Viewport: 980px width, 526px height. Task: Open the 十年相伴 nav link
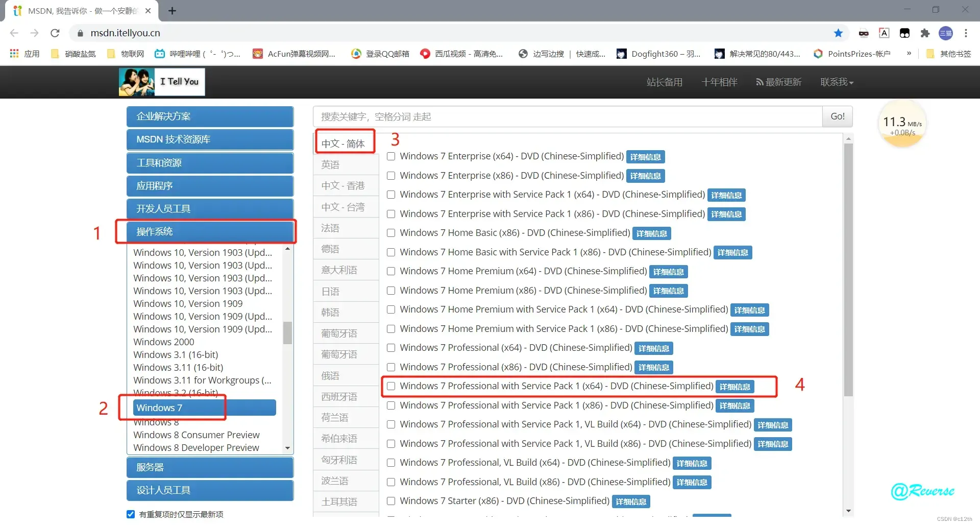[x=719, y=82]
